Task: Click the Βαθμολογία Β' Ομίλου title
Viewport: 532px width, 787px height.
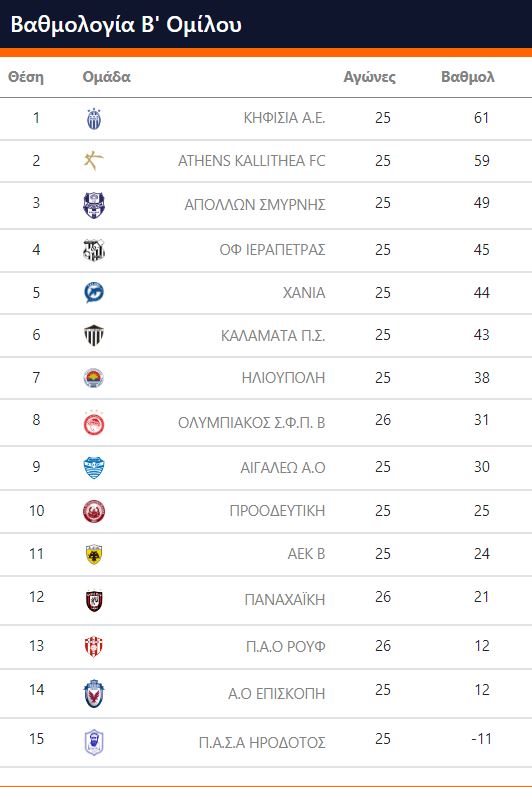Action: pyautogui.click(x=126, y=24)
